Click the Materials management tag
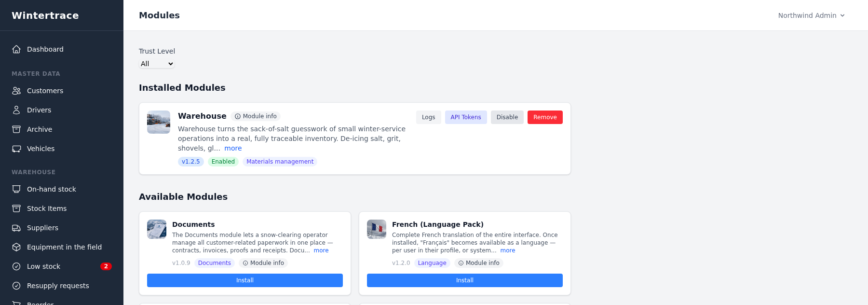 click(280, 162)
